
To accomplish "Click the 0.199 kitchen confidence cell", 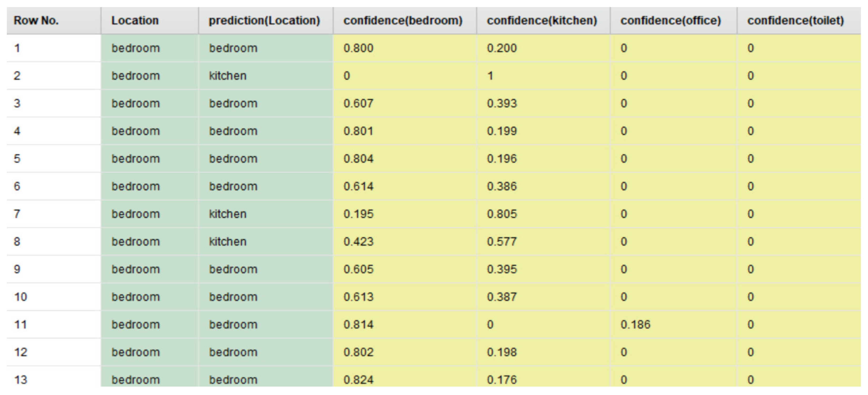I will (x=502, y=131).
